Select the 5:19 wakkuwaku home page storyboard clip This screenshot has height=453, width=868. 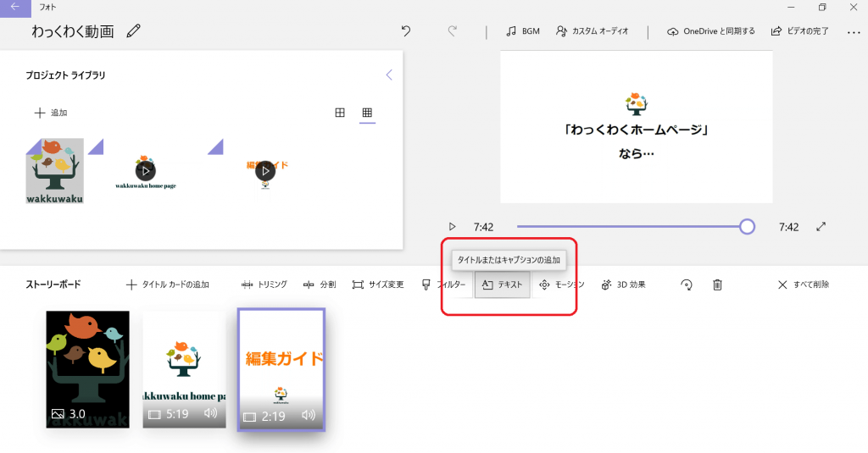click(185, 368)
